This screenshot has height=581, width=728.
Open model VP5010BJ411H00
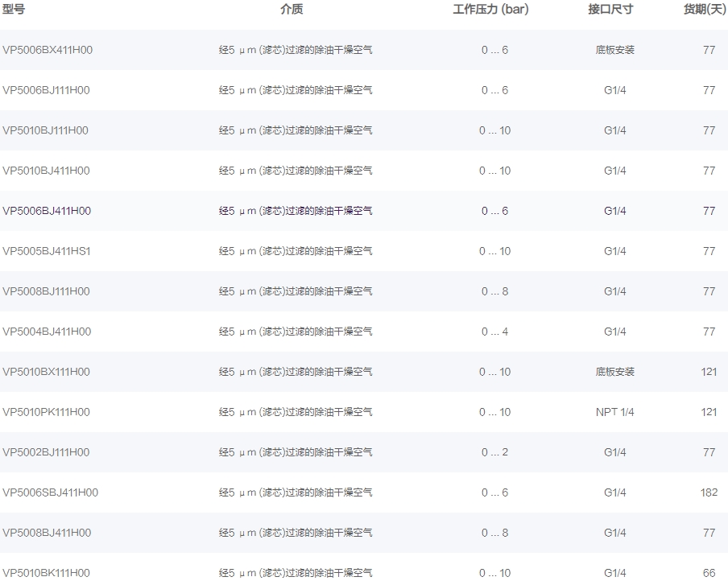click(46, 171)
